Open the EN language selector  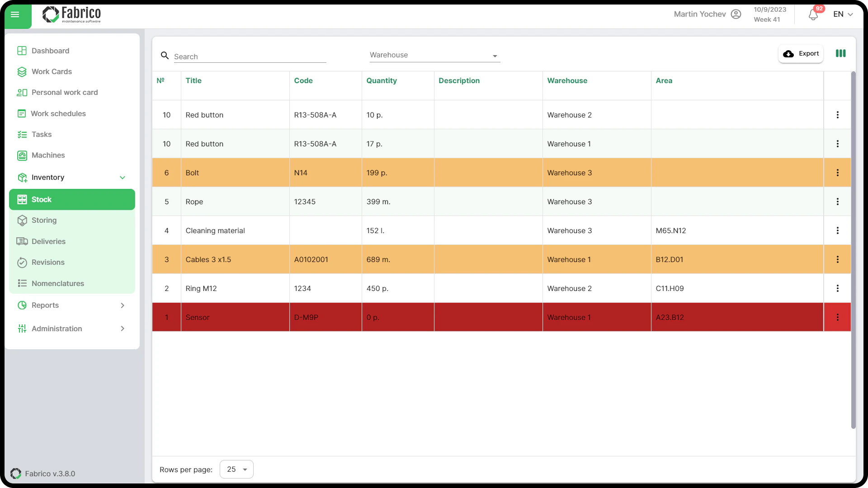coord(843,14)
